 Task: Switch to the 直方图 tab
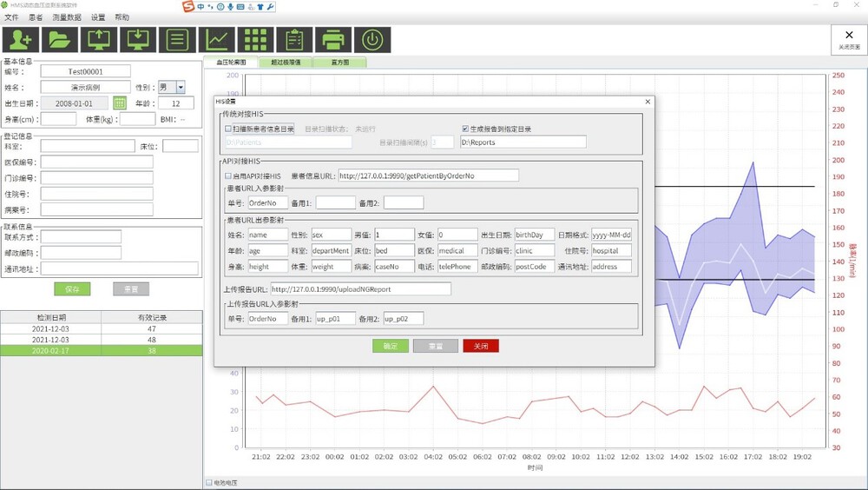(340, 63)
